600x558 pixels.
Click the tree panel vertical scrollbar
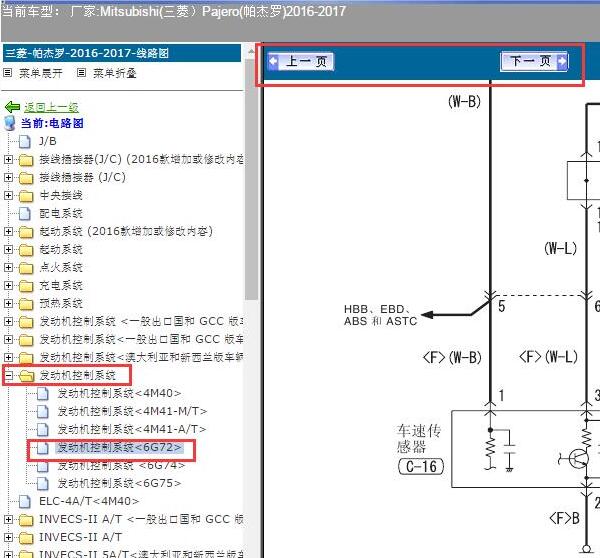[251, 179]
